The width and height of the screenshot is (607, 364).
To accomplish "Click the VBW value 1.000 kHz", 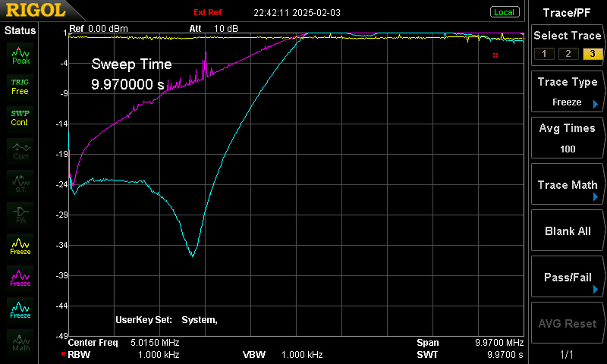I will point(302,355).
